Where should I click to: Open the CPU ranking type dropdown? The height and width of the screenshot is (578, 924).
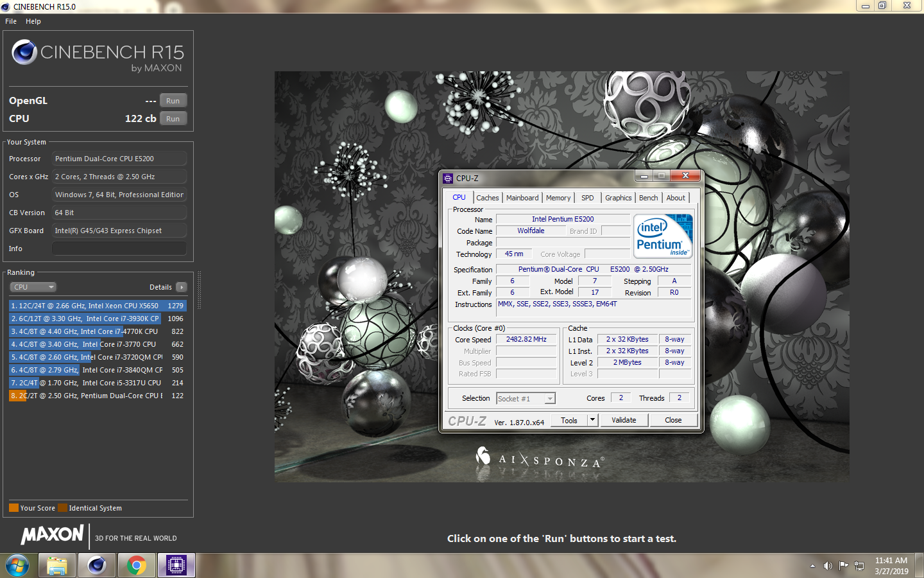tap(33, 287)
